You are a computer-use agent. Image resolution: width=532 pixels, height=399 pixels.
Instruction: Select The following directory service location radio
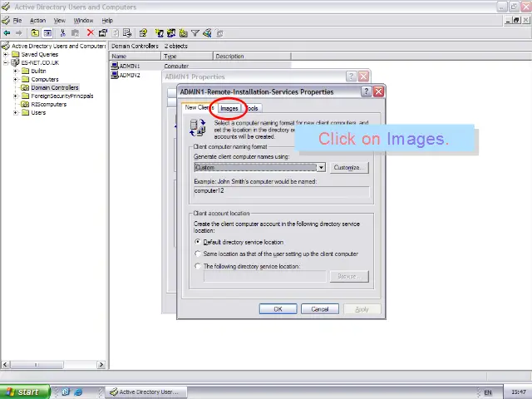pos(198,266)
